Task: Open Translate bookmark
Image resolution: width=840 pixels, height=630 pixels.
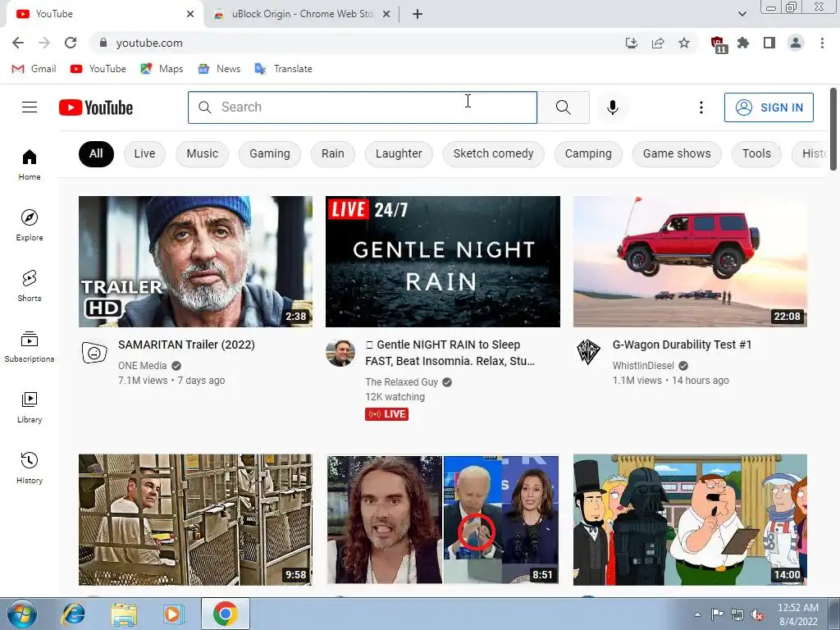Action: (x=283, y=69)
